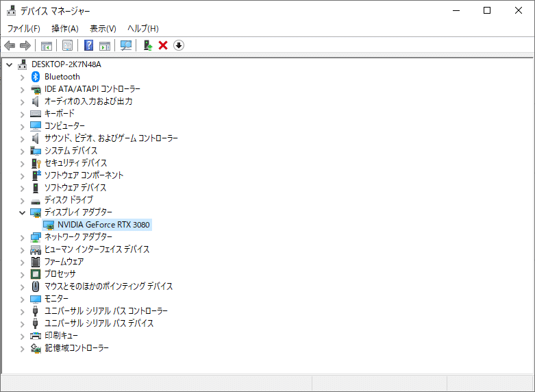This screenshot has height=392, width=535.
Task: Select the 印刷キュー label
Action: pos(61,335)
